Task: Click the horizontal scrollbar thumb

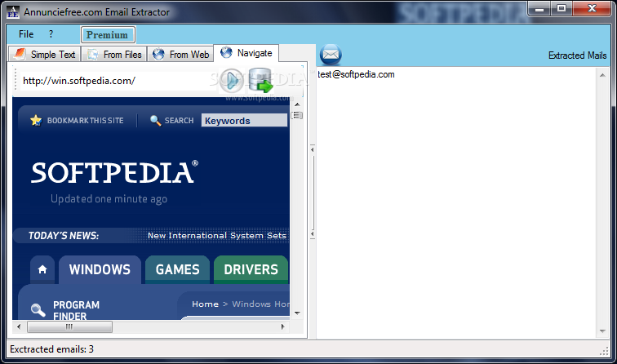Action: 69,326
